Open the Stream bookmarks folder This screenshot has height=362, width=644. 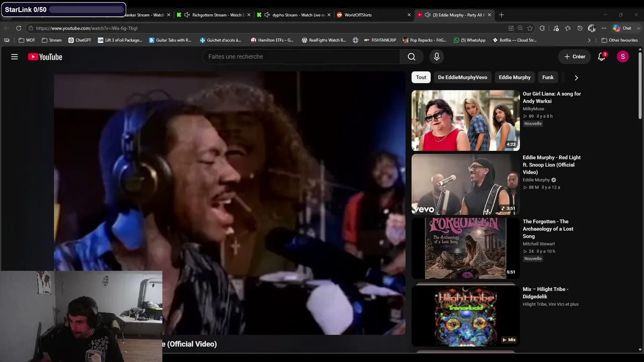pyautogui.click(x=51, y=40)
